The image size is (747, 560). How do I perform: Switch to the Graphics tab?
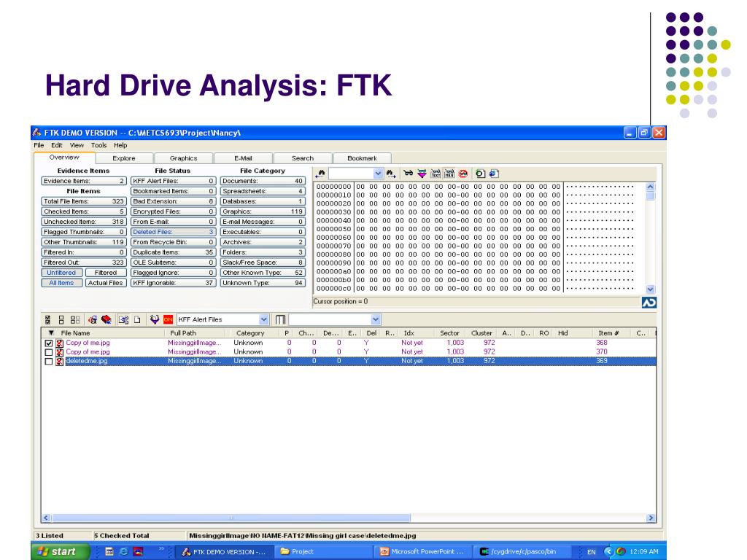click(x=183, y=158)
